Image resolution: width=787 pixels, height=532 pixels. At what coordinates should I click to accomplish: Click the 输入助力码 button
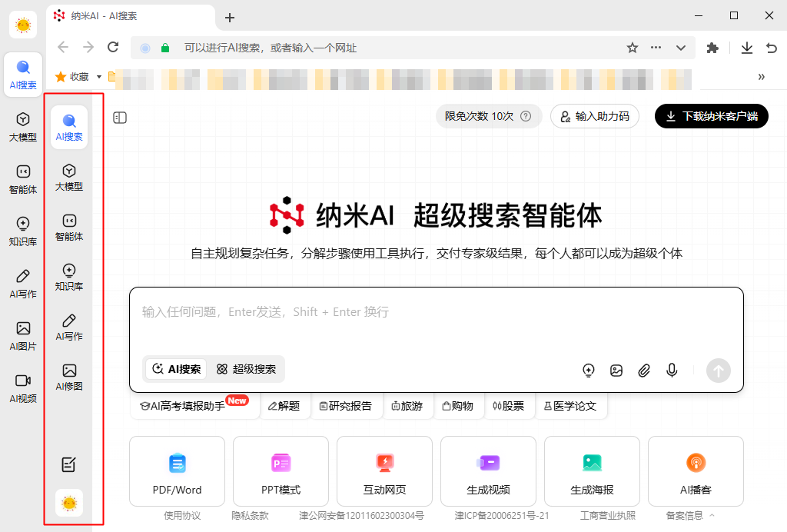pos(595,116)
